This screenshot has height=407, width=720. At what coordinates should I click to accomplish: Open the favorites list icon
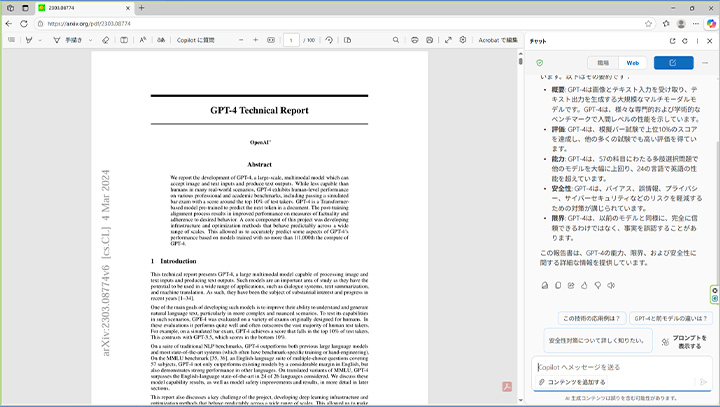click(x=666, y=23)
